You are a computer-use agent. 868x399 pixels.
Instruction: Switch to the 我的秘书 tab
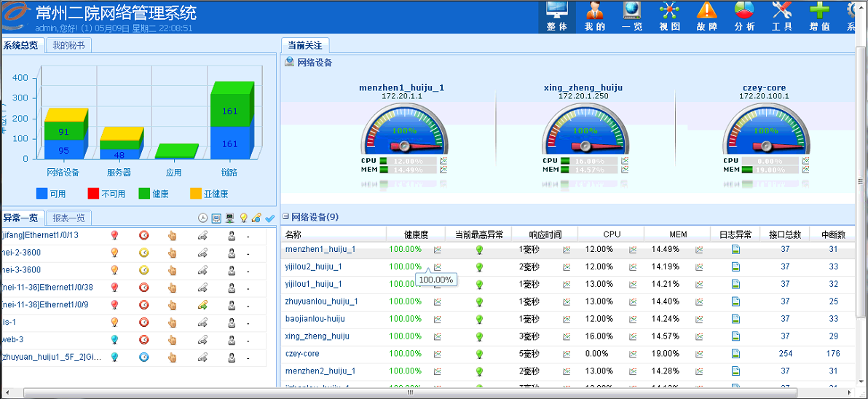[68, 45]
